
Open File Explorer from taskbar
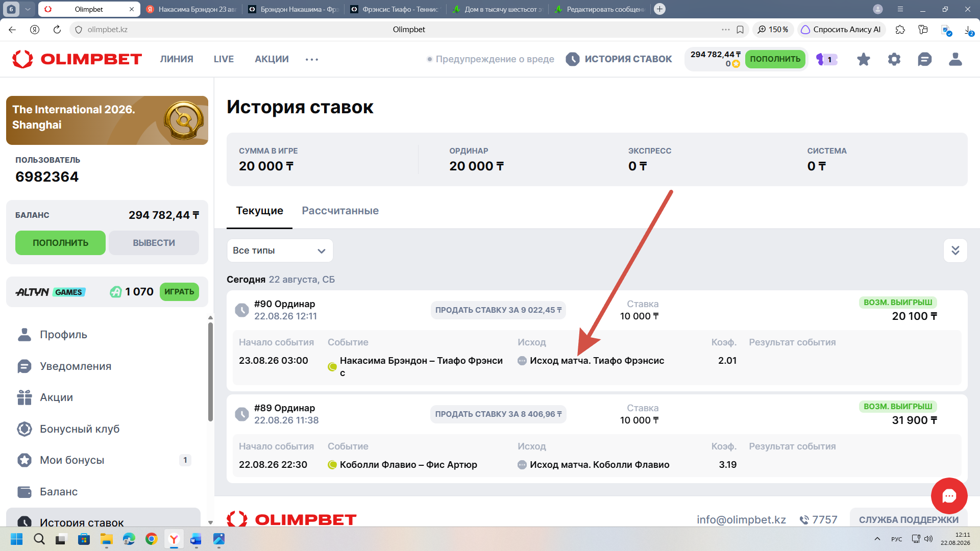point(106,539)
